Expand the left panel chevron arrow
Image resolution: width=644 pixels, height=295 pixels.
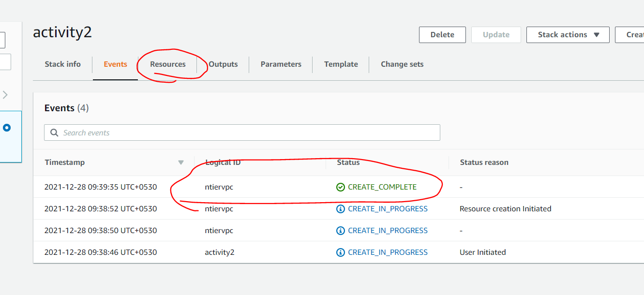click(x=5, y=95)
